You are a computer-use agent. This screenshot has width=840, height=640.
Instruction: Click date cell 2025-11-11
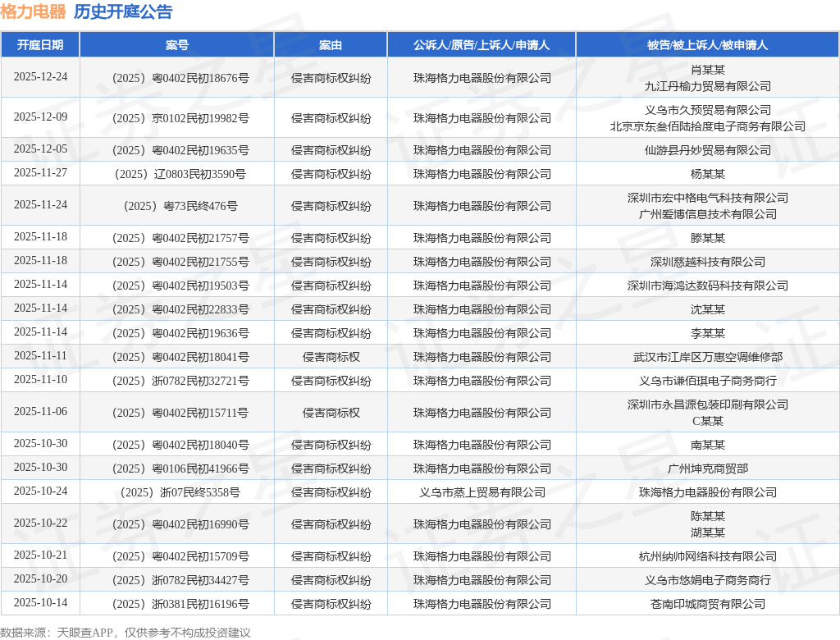pyautogui.click(x=41, y=356)
